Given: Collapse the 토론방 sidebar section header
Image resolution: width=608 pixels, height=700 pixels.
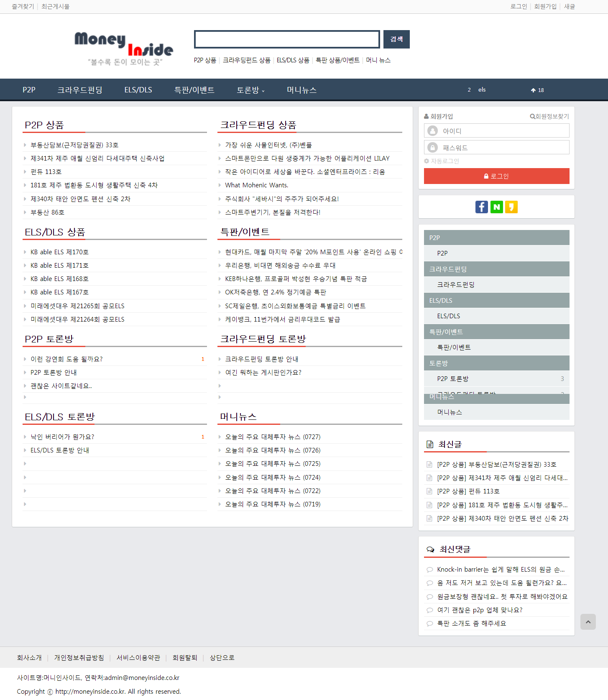Looking at the screenshot, I should click(x=496, y=363).
